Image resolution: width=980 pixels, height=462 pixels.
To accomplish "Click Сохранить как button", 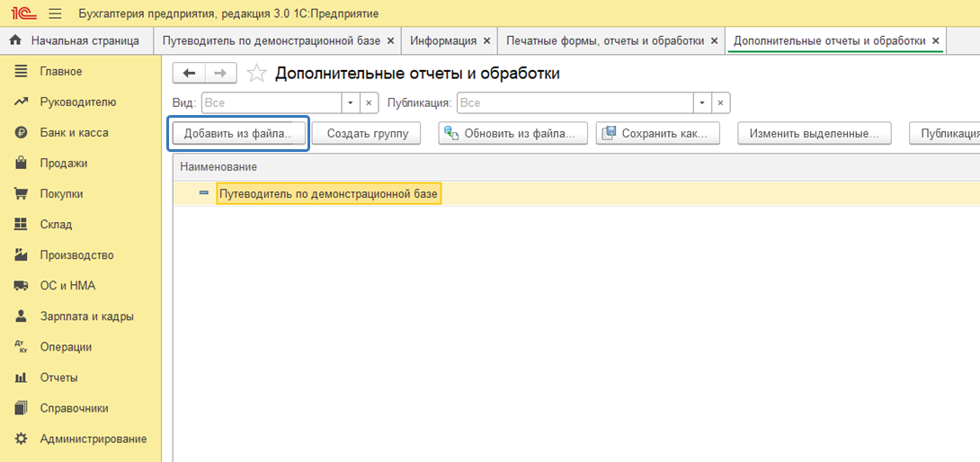I will (658, 133).
